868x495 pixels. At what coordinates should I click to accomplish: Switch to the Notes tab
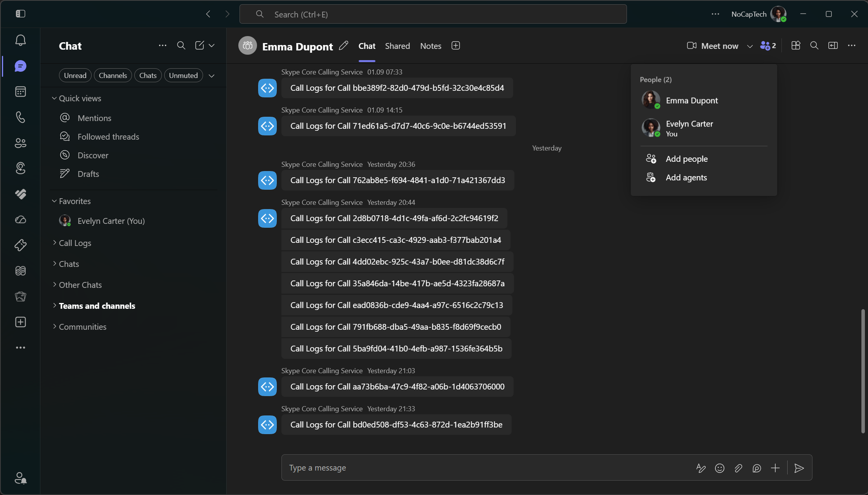[431, 46]
